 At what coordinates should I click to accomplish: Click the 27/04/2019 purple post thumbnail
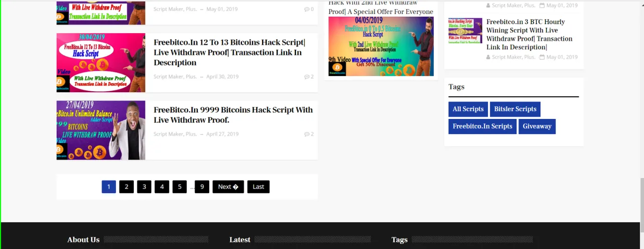[x=101, y=130]
